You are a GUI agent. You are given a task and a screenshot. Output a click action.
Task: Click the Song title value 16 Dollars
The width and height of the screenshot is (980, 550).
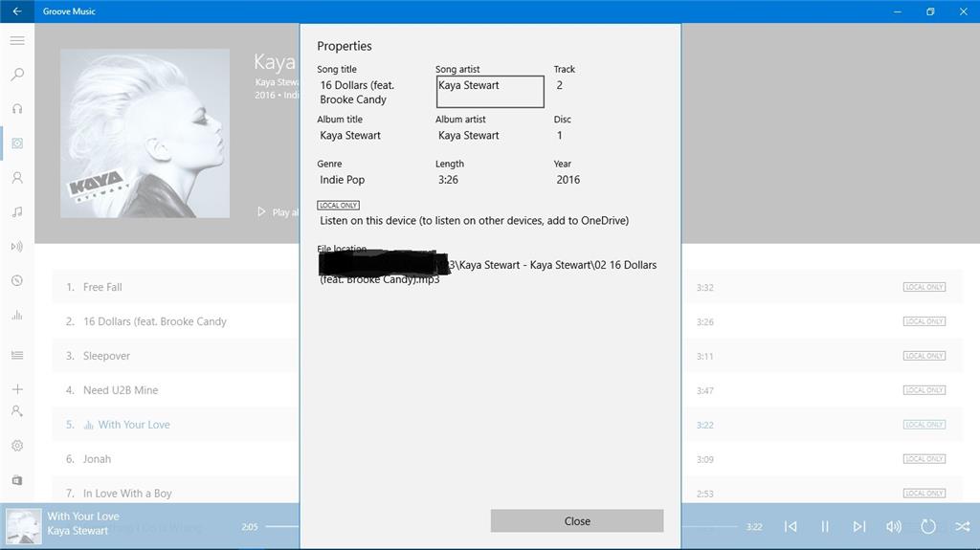357,92
